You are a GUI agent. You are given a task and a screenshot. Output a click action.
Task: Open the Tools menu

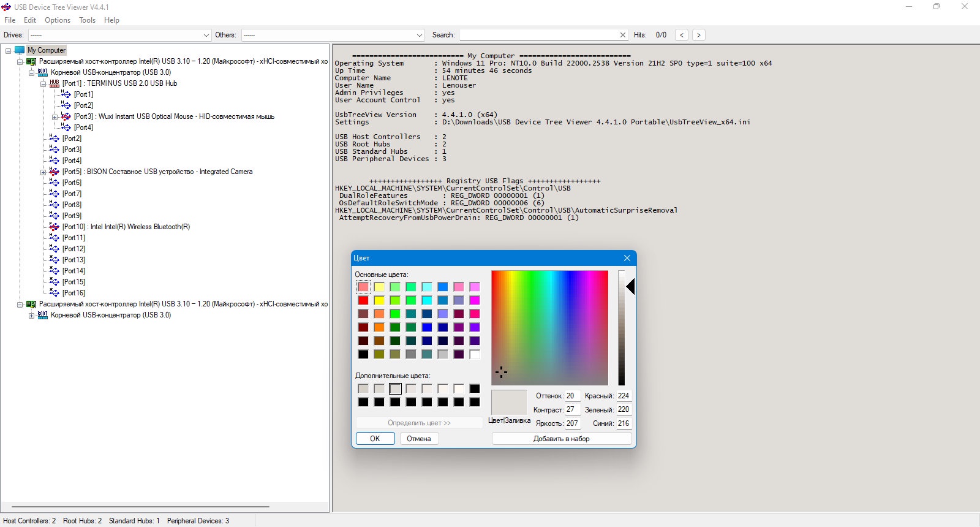point(87,20)
